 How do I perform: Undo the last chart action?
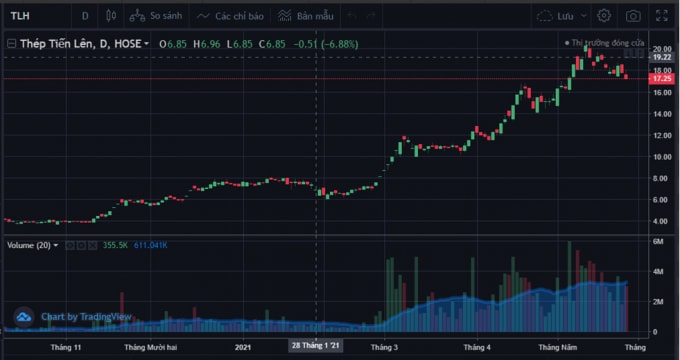[x=353, y=16]
